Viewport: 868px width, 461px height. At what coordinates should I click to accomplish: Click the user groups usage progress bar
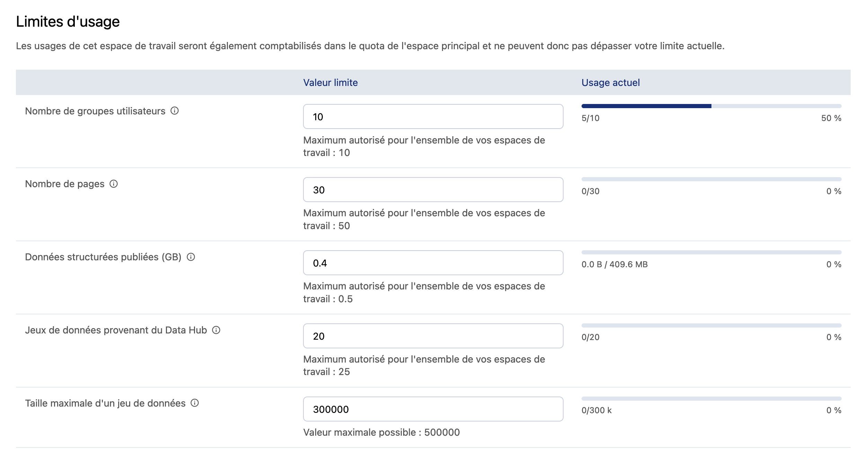pyautogui.click(x=711, y=106)
